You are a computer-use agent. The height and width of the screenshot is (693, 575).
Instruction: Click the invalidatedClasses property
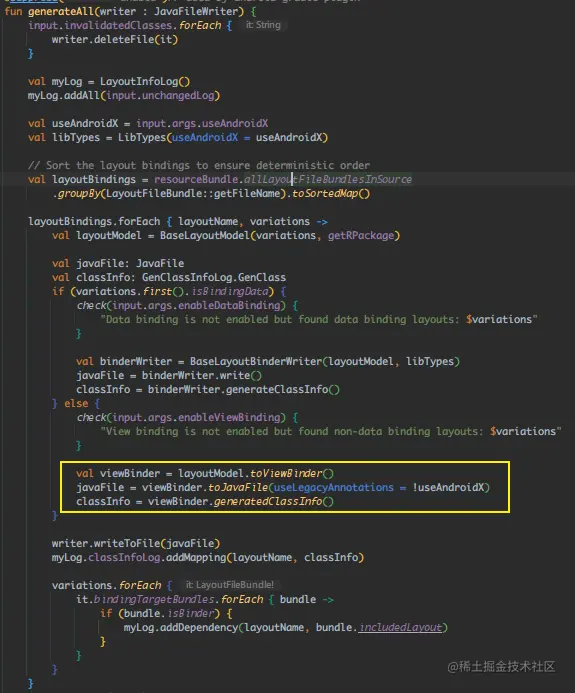pyautogui.click(x=118, y=26)
